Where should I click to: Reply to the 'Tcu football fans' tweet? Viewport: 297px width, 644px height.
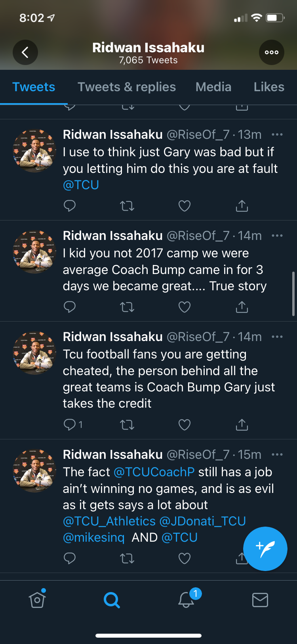point(70,425)
